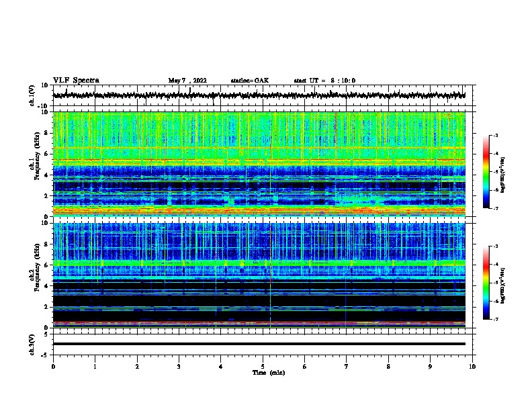Viewport: 532px width, 411px height.
Task: Click the upper colorbar "log(PSD)" label
Action: click(503, 175)
